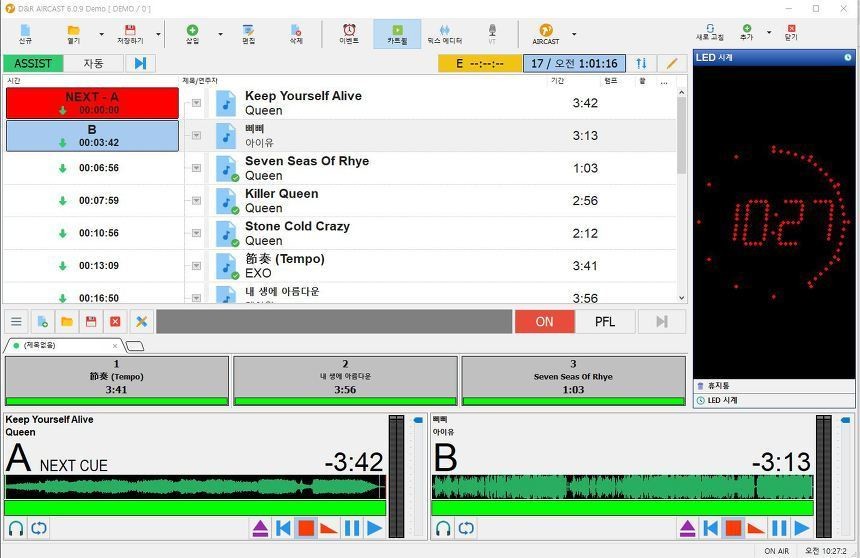The height and width of the screenshot is (558, 860).
Task: Click the red NEXT - A player slot
Action: click(92, 103)
